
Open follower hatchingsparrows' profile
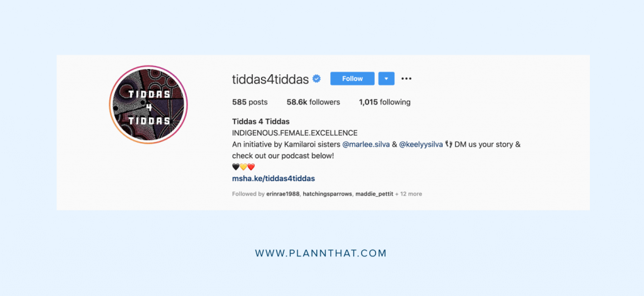[328, 194]
